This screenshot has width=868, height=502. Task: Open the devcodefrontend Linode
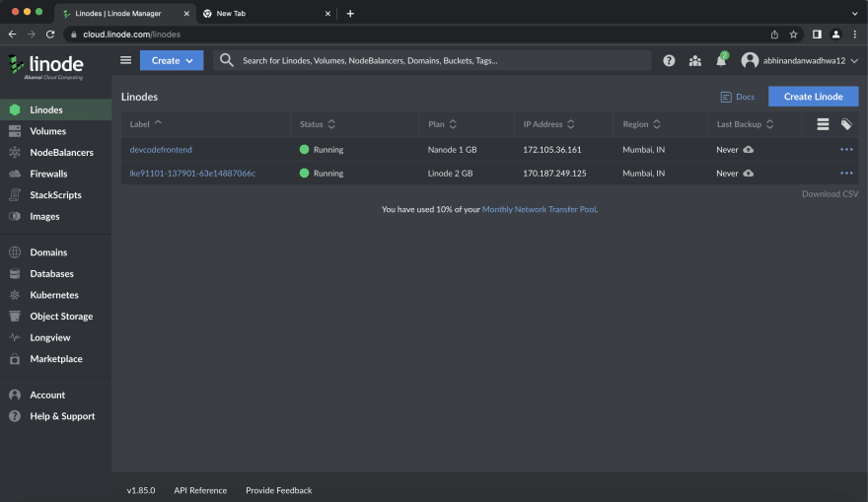(x=161, y=150)
